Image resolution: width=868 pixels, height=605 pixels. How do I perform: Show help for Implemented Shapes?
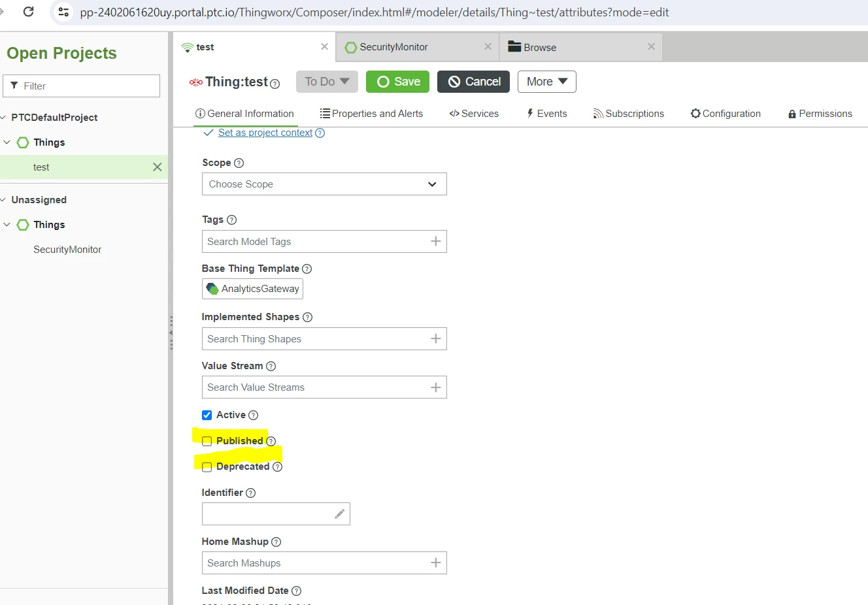click(308, 317)
